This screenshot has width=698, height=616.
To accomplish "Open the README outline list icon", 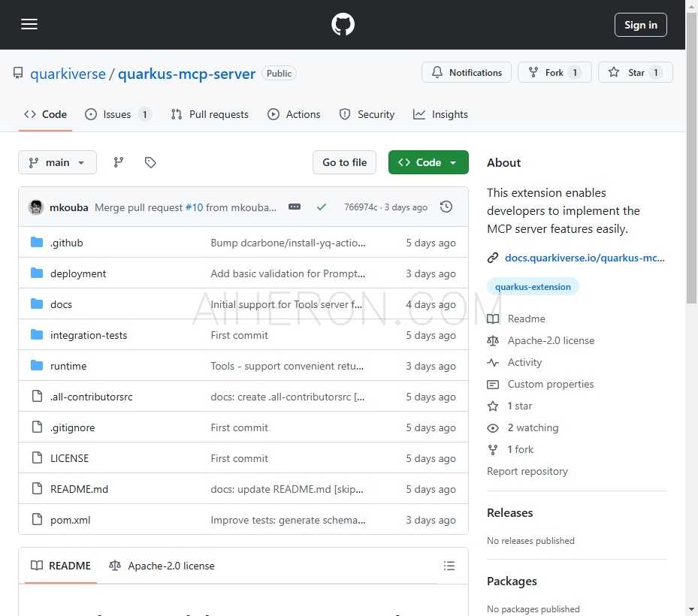I will [449, 566].
